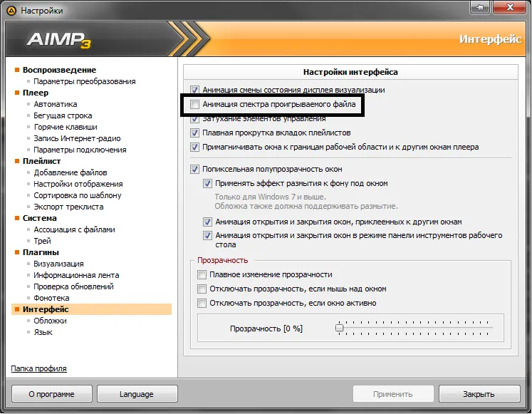Click the AIMP icon in title bar
This screenshot has width=532, height=414.
pos(11,11)
